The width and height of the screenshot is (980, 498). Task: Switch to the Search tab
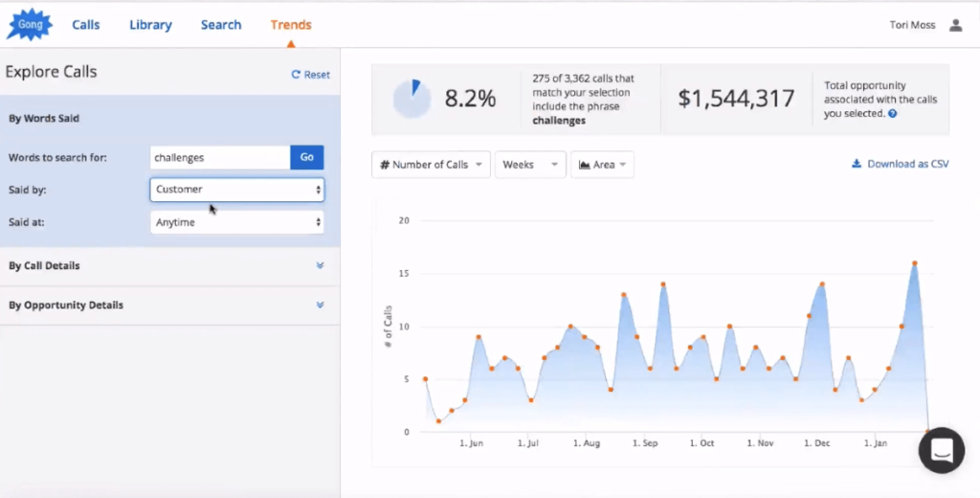(221, 25)
